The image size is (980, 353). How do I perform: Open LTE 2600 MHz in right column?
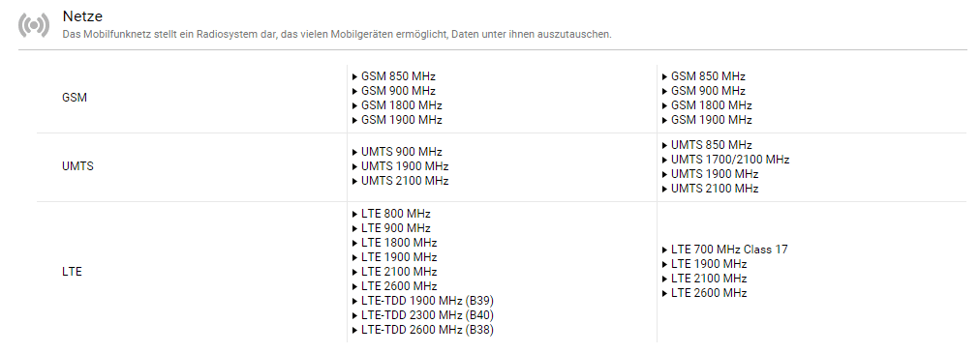click(704, 293)
